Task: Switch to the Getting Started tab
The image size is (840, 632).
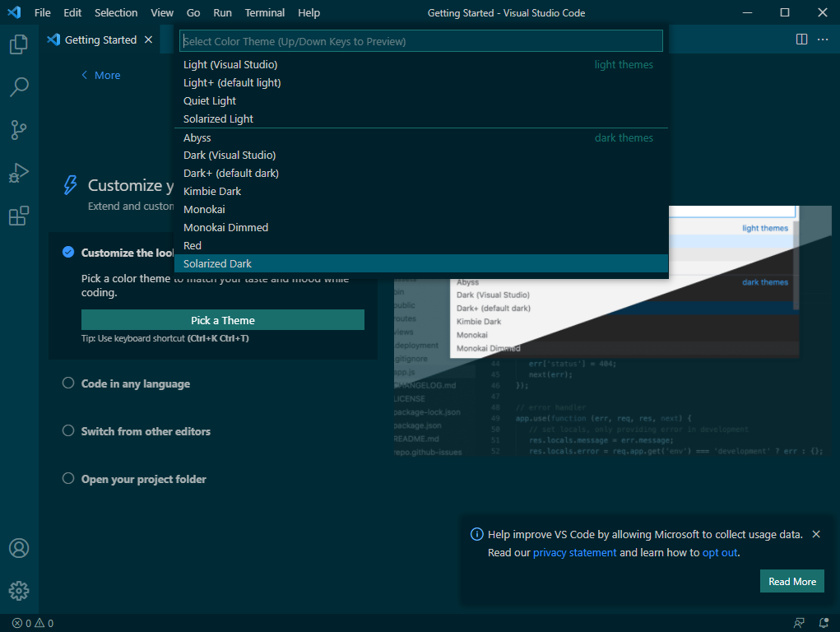Action: click(100, 39)
